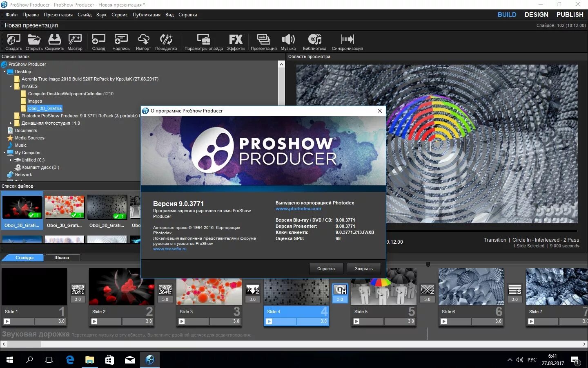
Task: Open the Презентация menu
Action: click(x=58, y=15)
